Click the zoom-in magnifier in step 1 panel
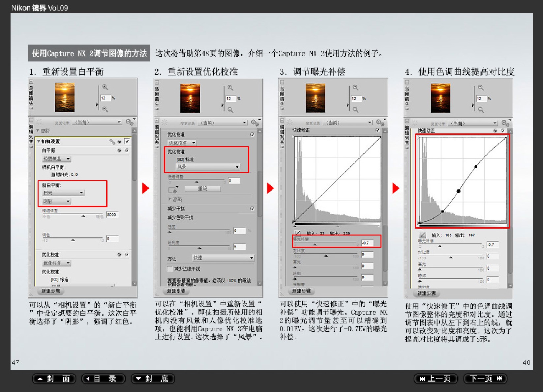 coord(105,87)
